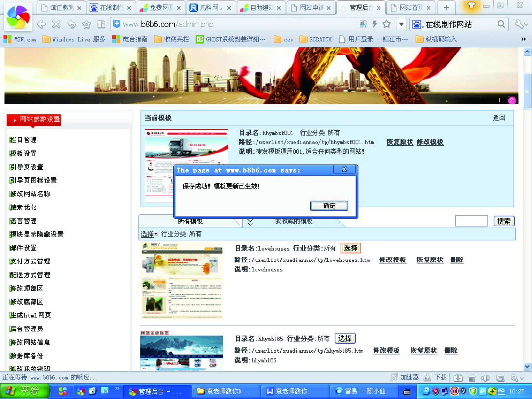The width and height of the screenshot is (532, 399).
Task: Click the lovehouses template thumbnail
Action: (x=182, y=280)
